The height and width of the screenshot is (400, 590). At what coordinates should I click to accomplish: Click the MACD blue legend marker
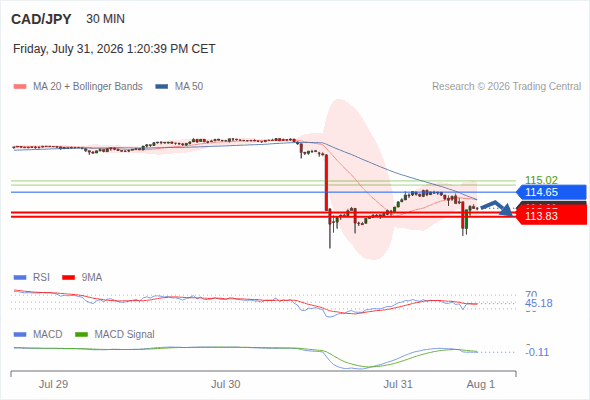pos(20,335)
